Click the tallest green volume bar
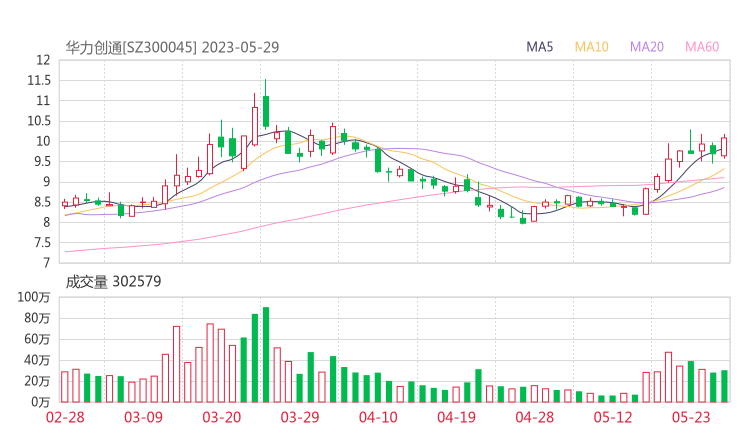Image resolution: width=740 pixels, height=440 pixels. tap(266, 355)
